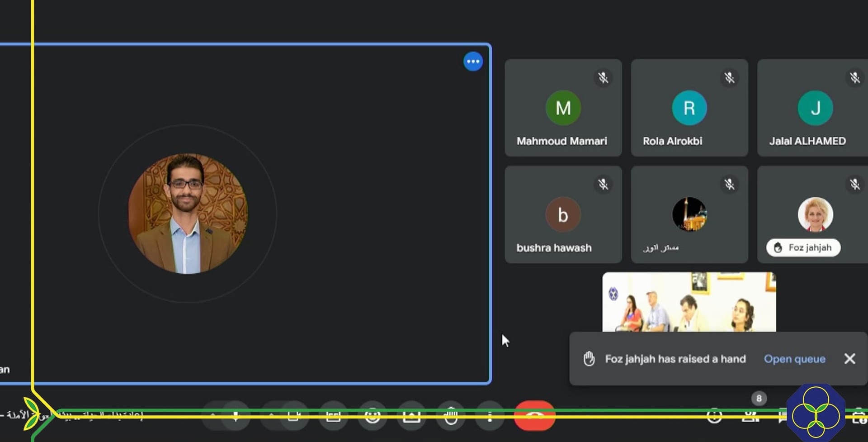The image size is (868, 442).
Task: Open the emoji reactions button
Action: [x=373, y=416]
